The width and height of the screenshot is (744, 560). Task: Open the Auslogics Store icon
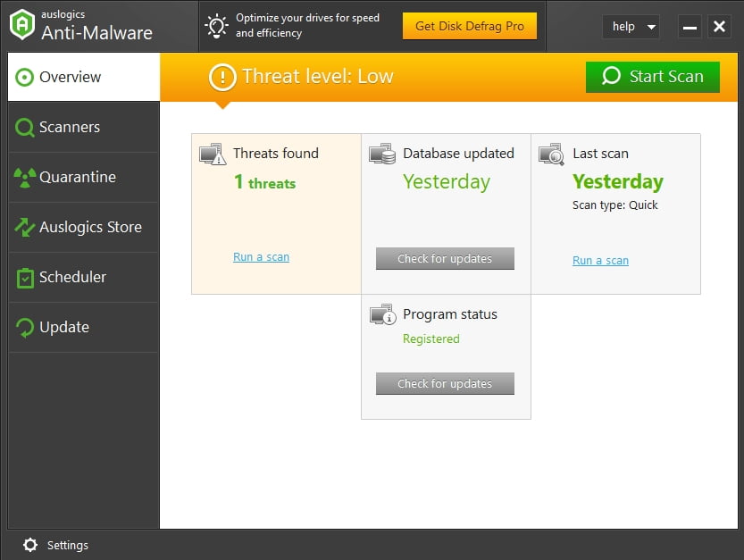25,227
